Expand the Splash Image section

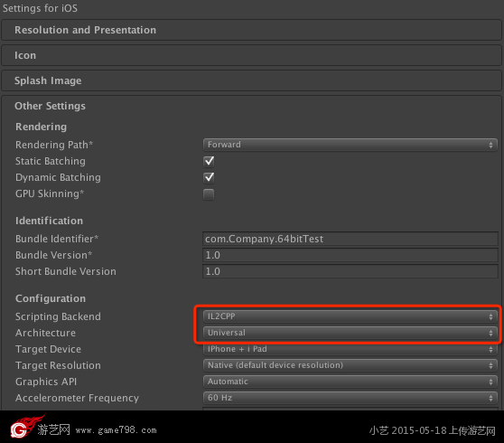251,80
